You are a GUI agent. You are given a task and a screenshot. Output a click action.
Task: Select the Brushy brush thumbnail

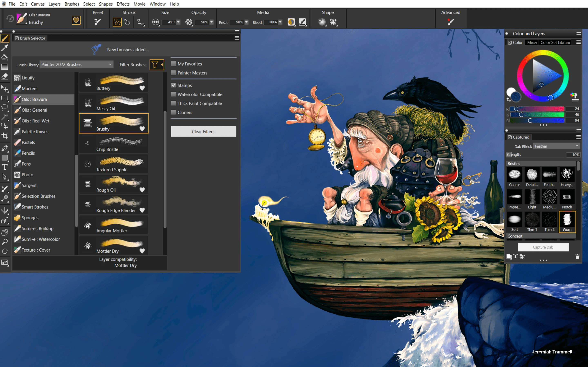click(x=114, y=123)
